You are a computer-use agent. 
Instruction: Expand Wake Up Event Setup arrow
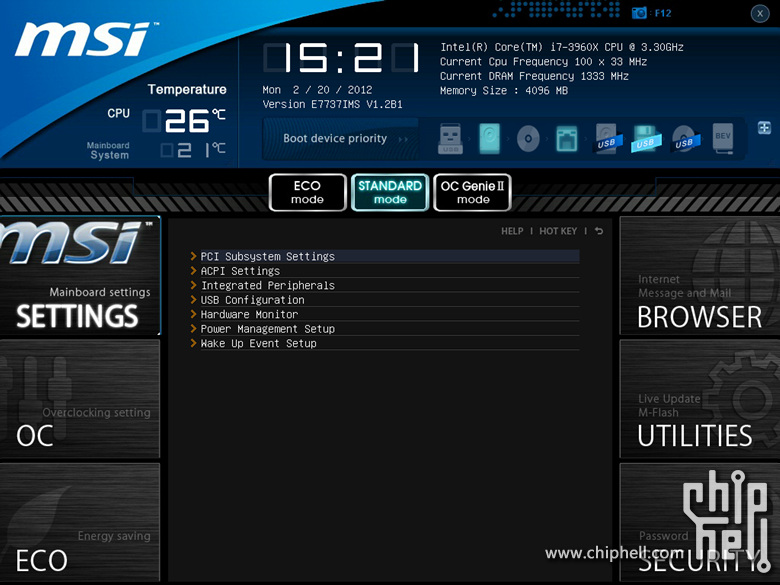click(194, 343)
